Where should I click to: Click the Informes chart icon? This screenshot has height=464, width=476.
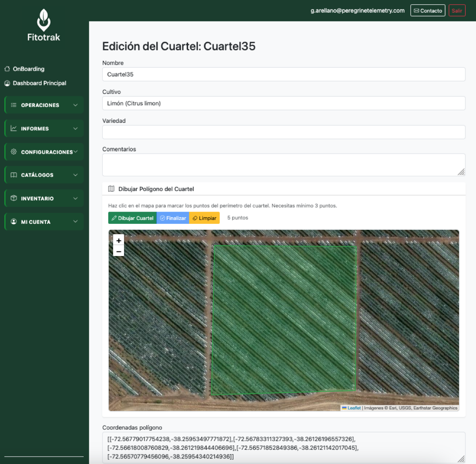(x=13, y=128)
